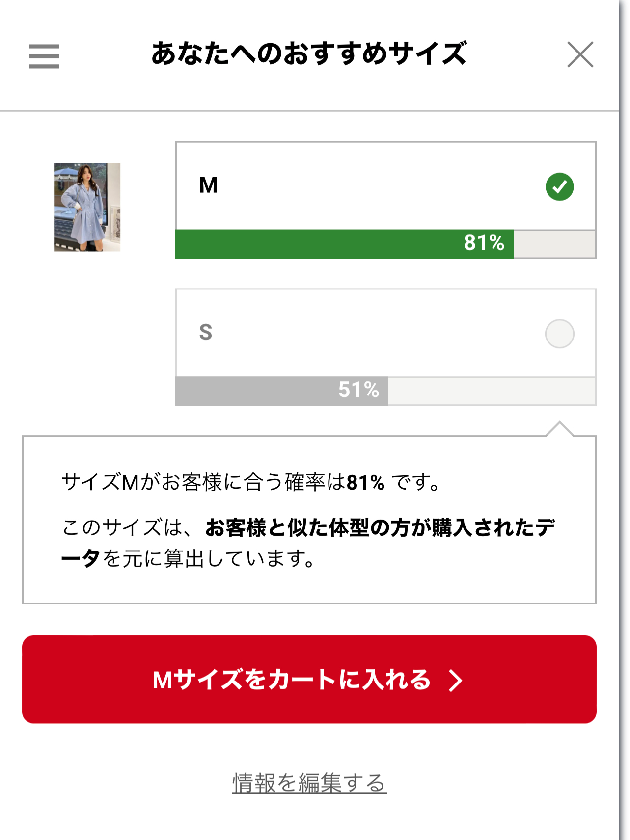Click the unfilled end of the M bar

(554, 244)
